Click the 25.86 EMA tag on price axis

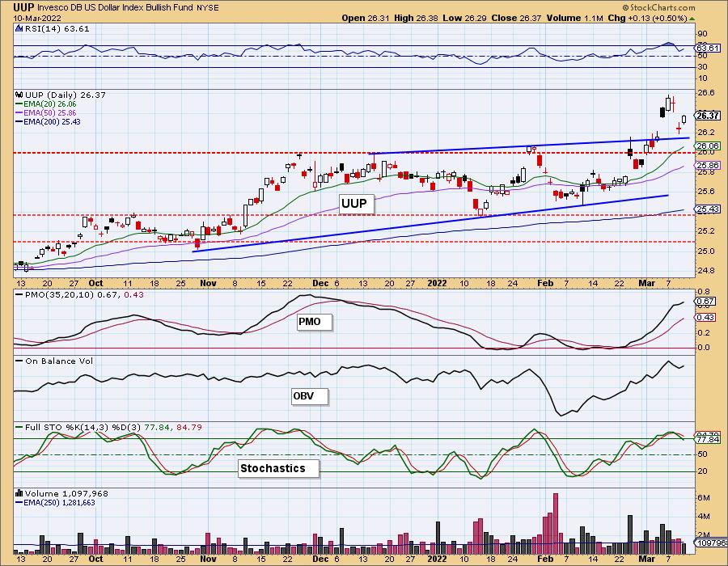point(708,165)
